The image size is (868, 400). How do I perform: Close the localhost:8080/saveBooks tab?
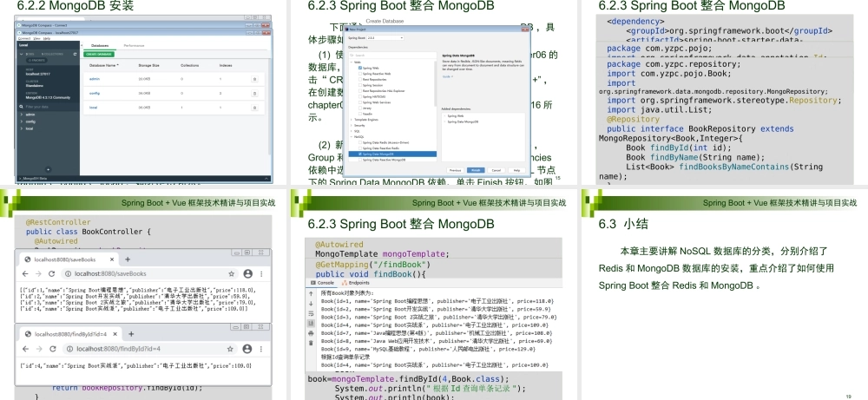112,259
